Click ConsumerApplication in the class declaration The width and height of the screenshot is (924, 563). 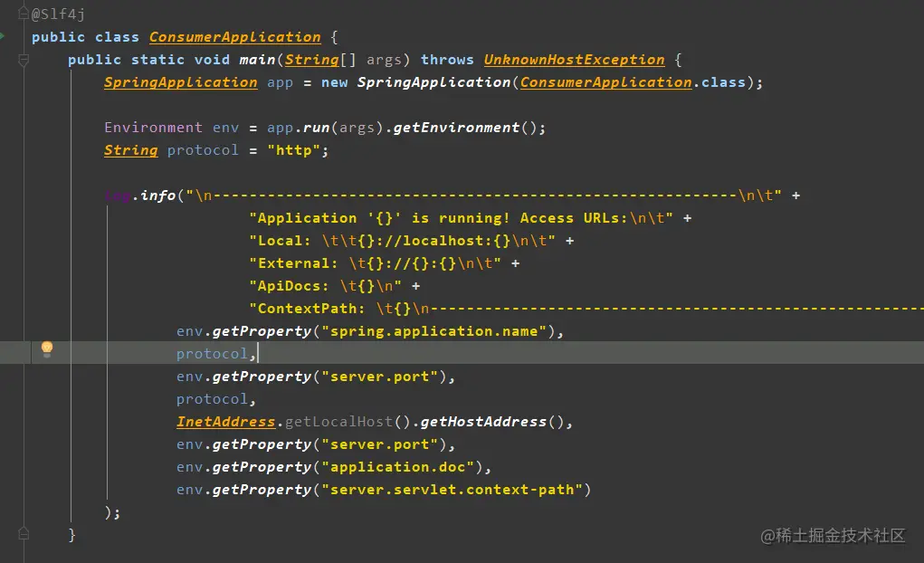[x=234, y=37]
